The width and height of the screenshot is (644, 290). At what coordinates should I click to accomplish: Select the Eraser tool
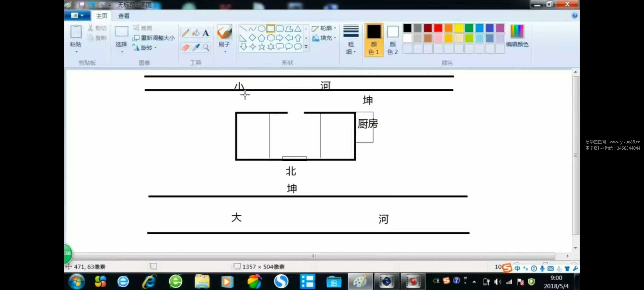(x=186, y=47)
